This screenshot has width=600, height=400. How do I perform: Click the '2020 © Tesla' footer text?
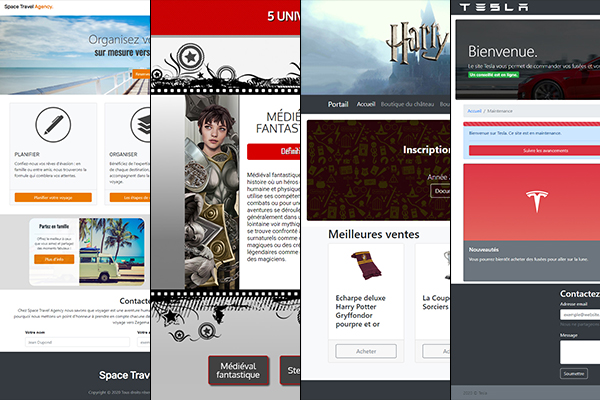coord(475,393)
